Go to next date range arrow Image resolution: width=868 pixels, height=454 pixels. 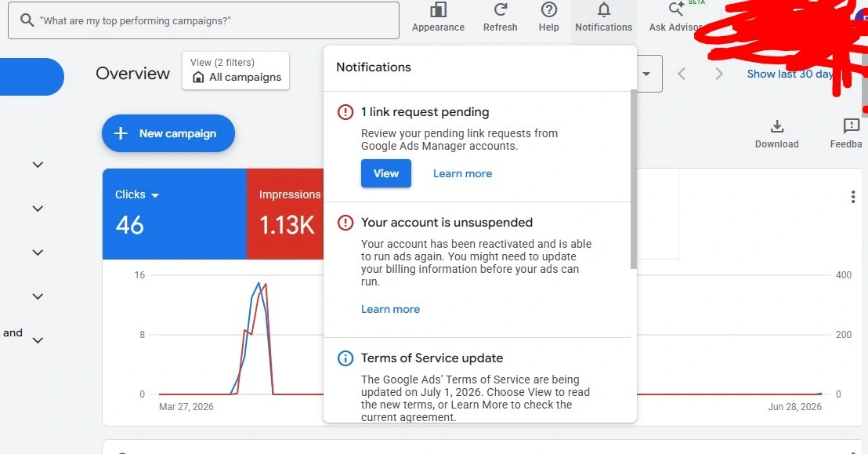[718, 74]
